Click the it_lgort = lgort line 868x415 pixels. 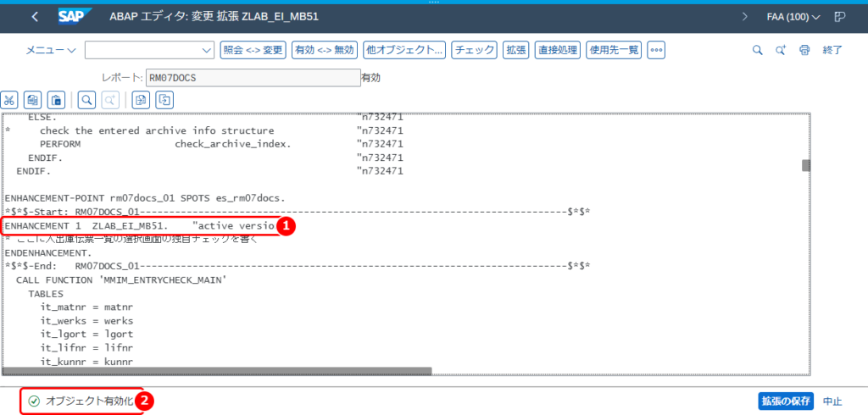point(87,334)
